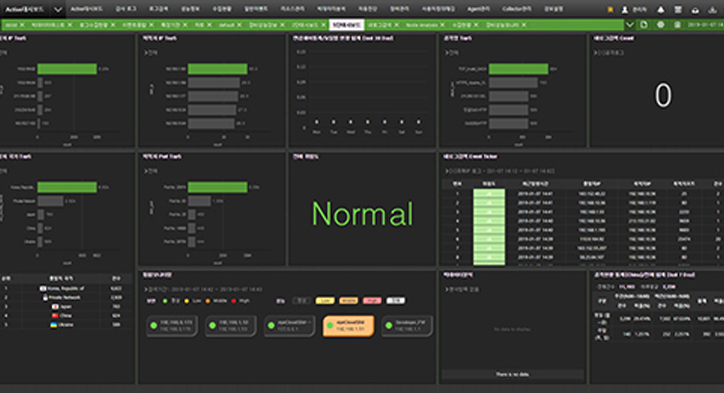This screenshot has width=724, height=393.
Task: Select first row in the event ticker table
Action: (x=583, y=194)
